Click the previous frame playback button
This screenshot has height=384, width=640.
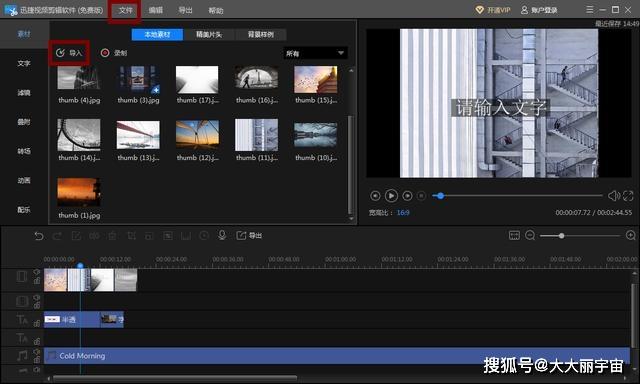click(x=375, y=196)
